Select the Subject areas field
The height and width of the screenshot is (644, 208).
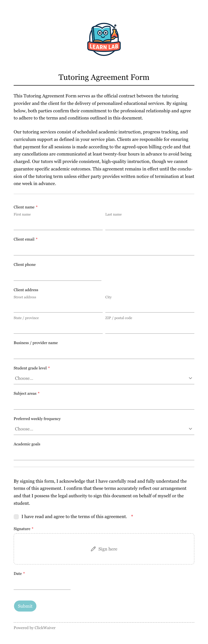pos(104,403)
